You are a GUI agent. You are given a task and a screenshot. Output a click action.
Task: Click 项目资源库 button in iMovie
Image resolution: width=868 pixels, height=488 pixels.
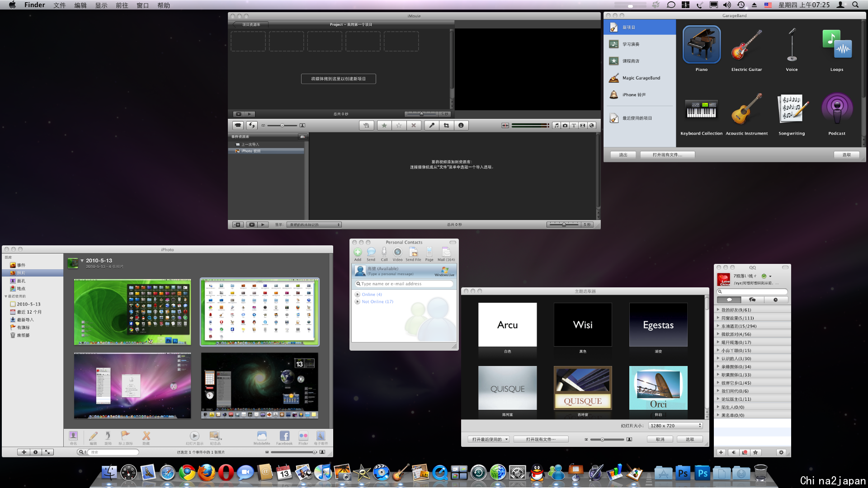[x=250, y=24]
